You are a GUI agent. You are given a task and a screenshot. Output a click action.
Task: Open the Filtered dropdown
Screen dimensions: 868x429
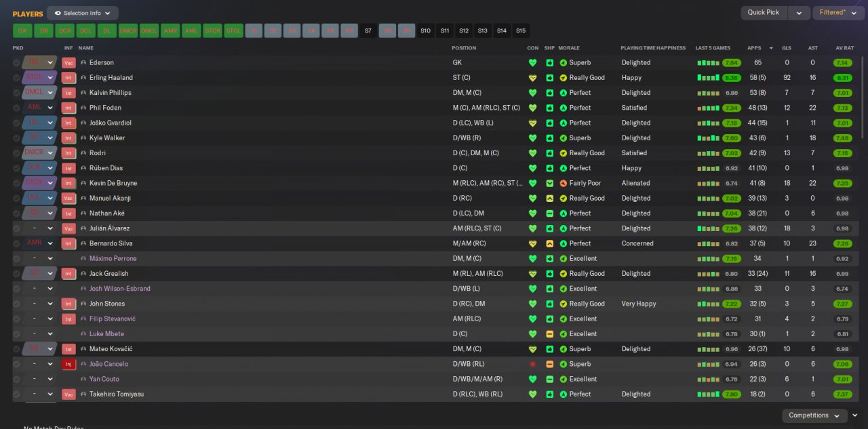point(838,13)
